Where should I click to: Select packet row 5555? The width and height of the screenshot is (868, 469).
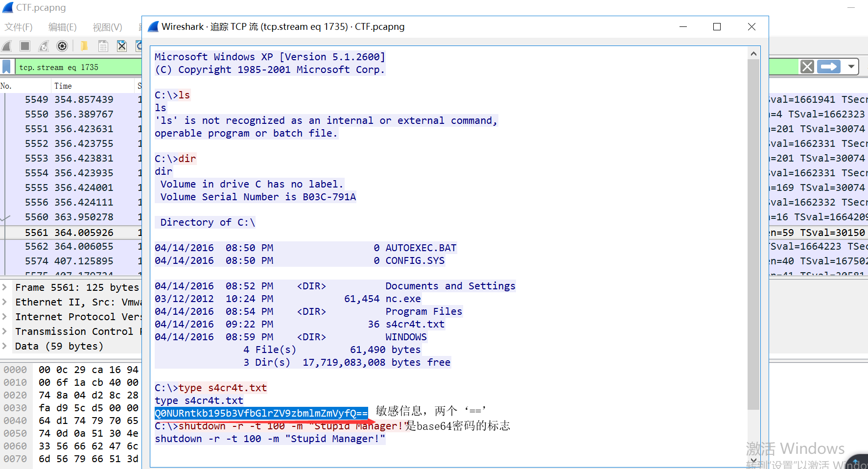click(x=71, y=188)
